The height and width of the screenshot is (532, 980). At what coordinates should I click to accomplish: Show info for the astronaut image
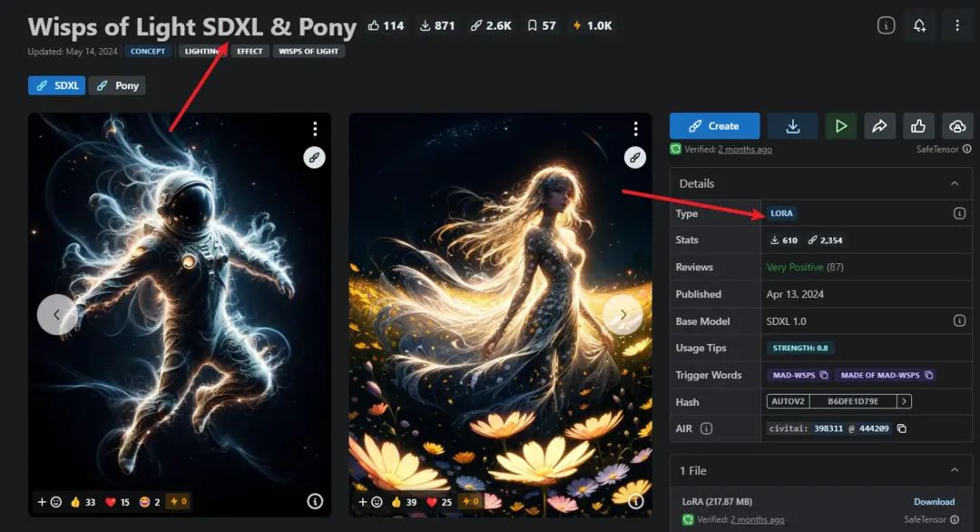coord(315,501)
